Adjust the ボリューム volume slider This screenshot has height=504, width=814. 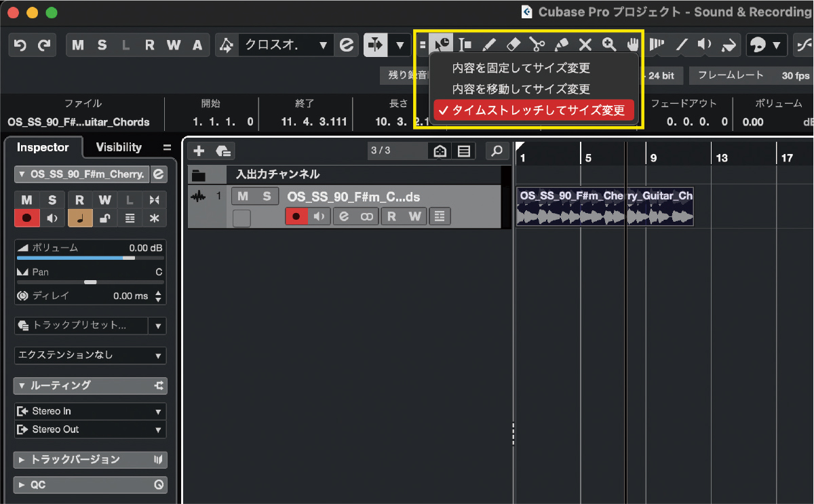[90, 258]
